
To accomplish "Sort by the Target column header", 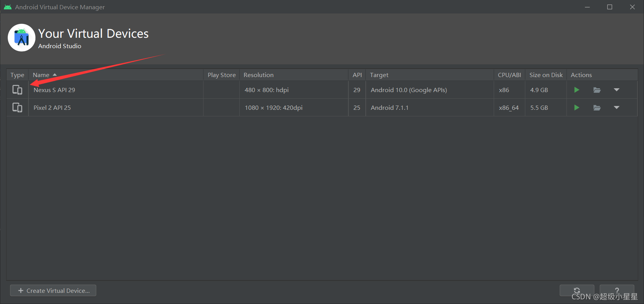I will point(430,75).
